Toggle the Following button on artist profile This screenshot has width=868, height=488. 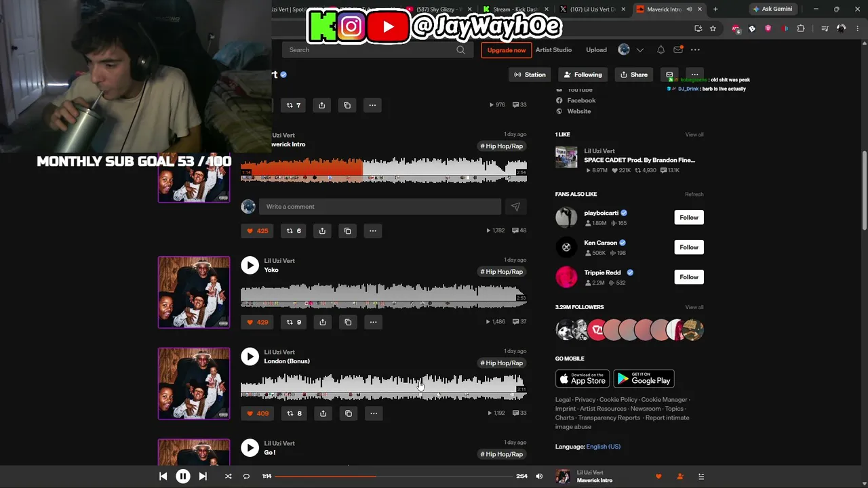pos(583,75)
